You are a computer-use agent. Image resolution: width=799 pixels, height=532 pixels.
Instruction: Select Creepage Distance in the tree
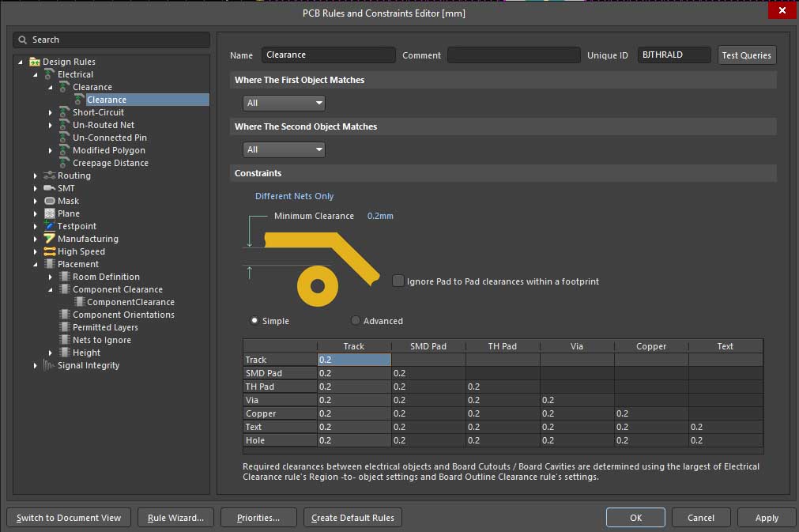pos(110,163)
